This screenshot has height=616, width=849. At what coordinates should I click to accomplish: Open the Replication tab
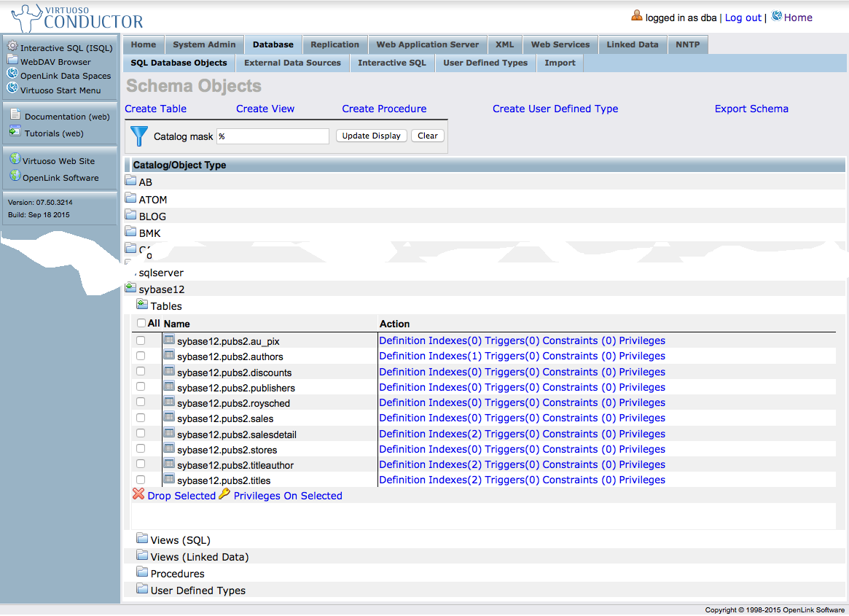click(x=334, y=44)
